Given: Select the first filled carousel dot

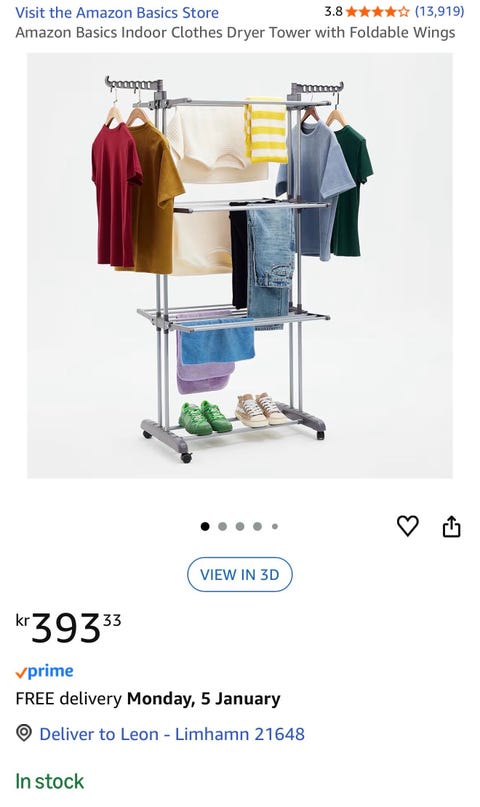Looking at the screenshot, I should [205, 527].
